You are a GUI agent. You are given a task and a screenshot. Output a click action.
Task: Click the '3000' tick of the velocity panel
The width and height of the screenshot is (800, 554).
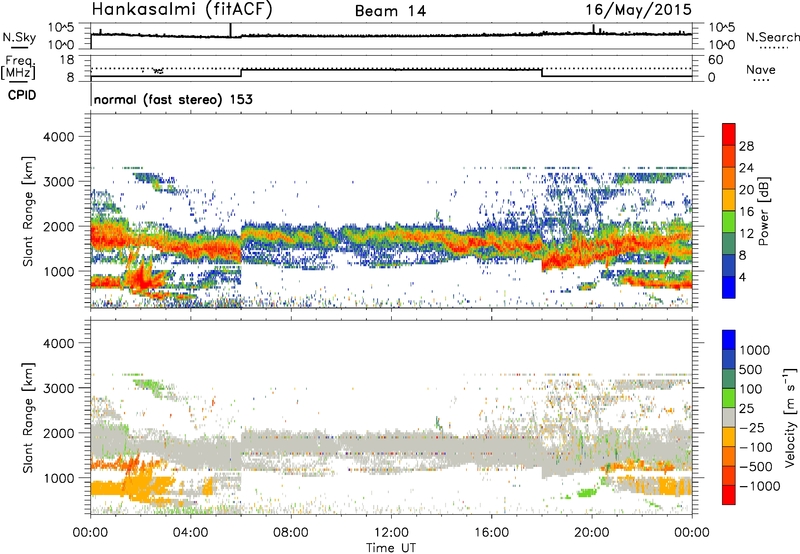[59, 388]
